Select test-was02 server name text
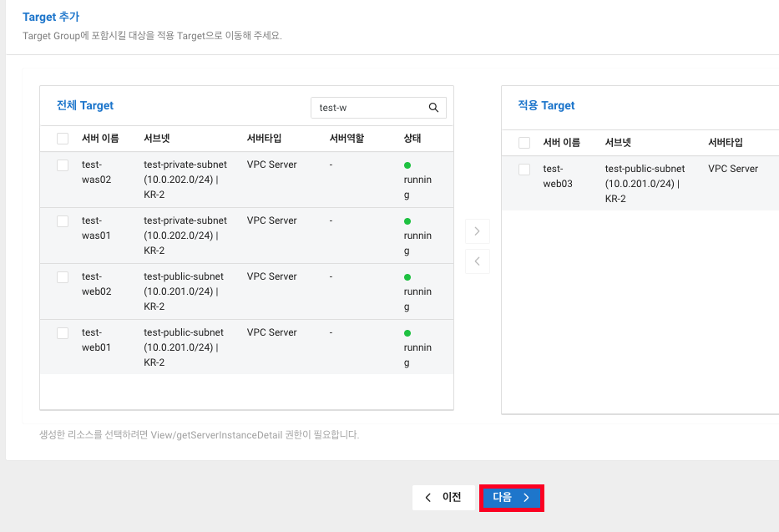The width and height of the screenshot is (779, 532). [96, 172]
